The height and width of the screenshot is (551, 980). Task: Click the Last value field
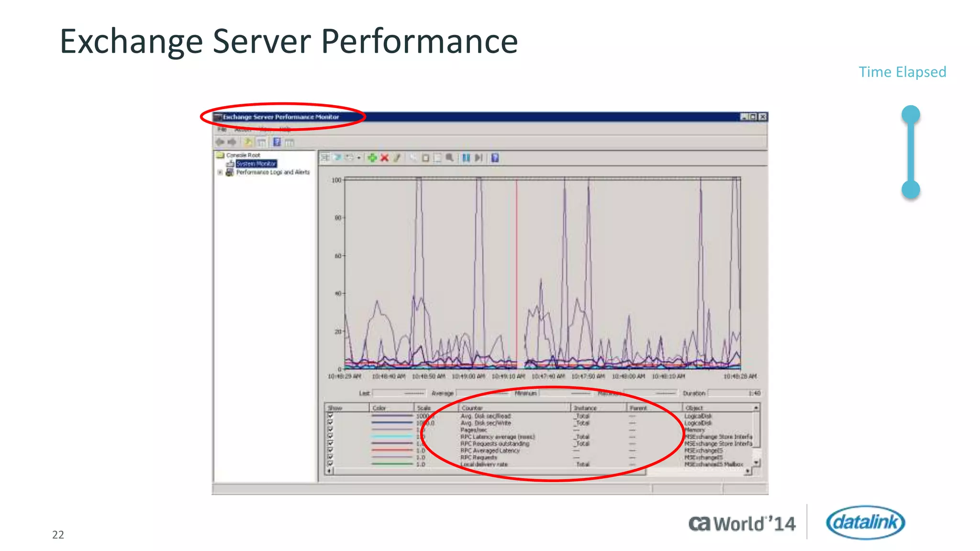(399, 393)
